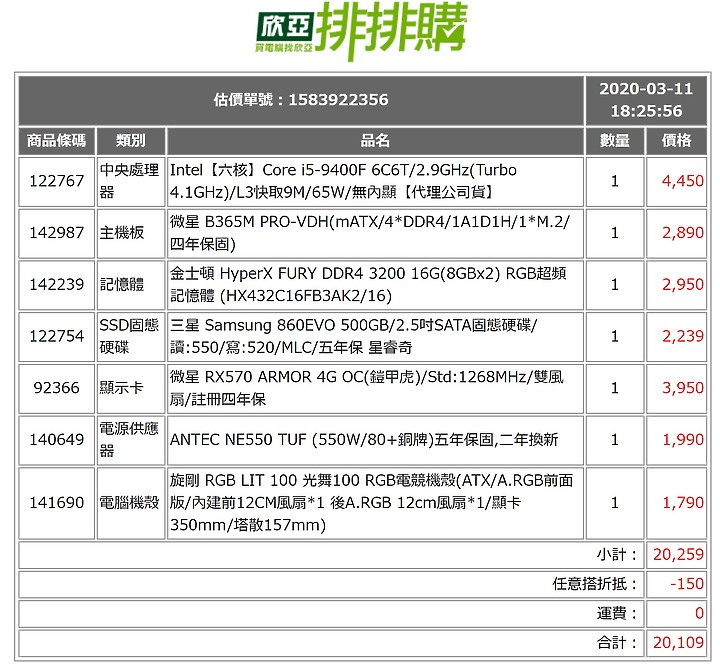Select product code 141690
The height and width of the screenshot is (665, 720).
(x=56, y=503)
